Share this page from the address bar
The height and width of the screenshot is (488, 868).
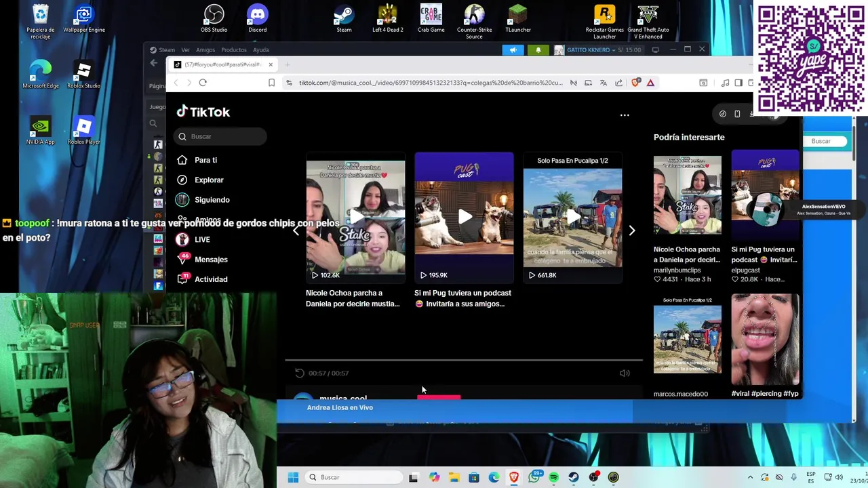618,83
